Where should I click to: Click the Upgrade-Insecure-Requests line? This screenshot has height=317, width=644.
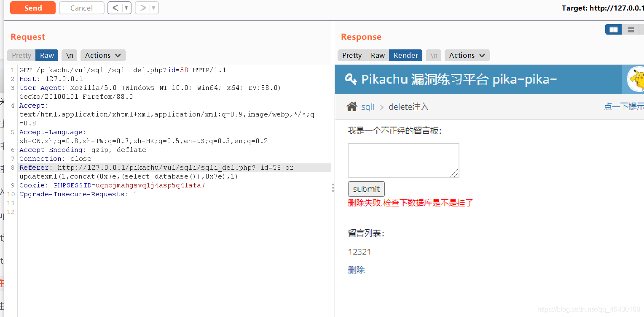(x=78, y=194)
